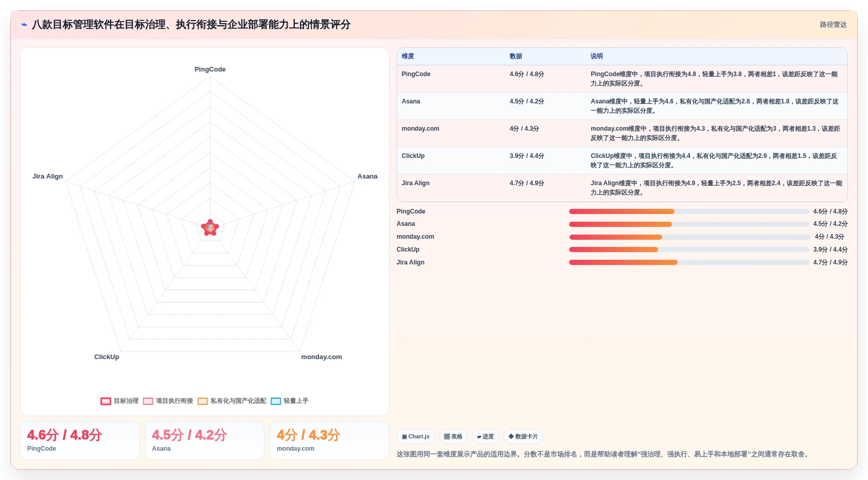
Task: Click the 表格 tag chip
Action: point(453,437)
